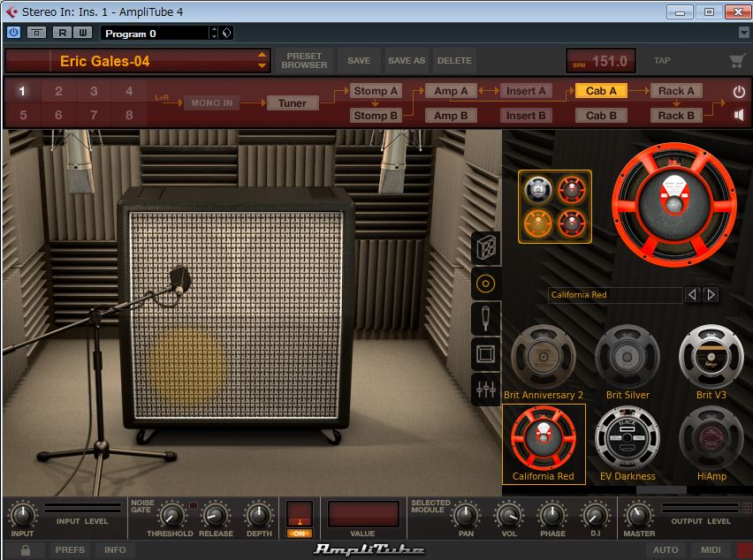Click the MASTER volume knob
Image resolution: width=753 pixels, height=560 pixels.
click(x=639, y=514)
